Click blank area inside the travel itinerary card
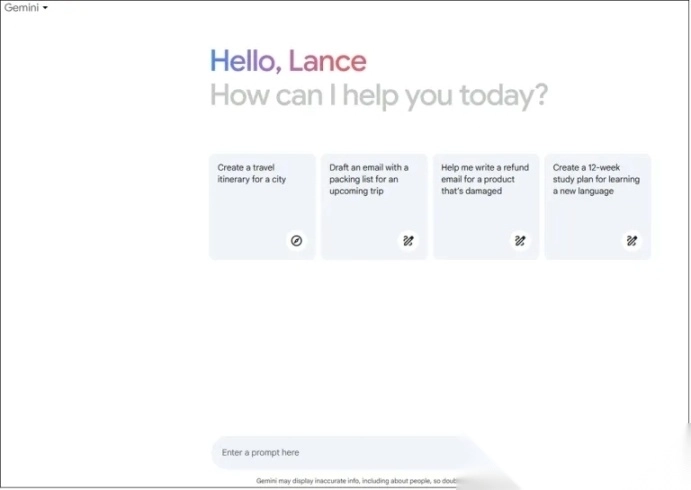This screenshot has height=490, width=691. coord(245,218)
